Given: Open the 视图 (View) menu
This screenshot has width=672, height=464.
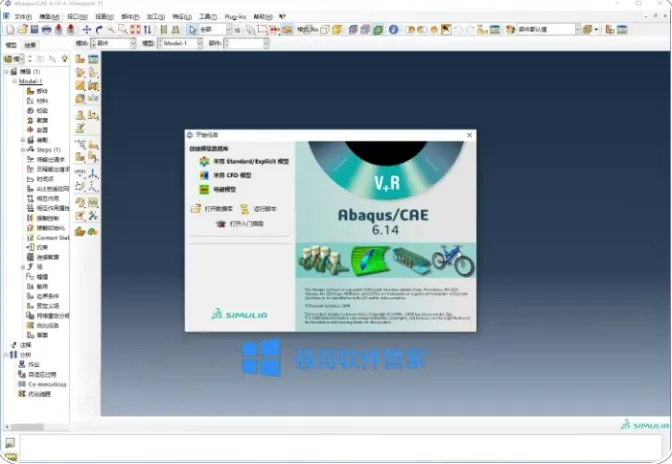Looking at the screenshot, I should coord(104,17).
